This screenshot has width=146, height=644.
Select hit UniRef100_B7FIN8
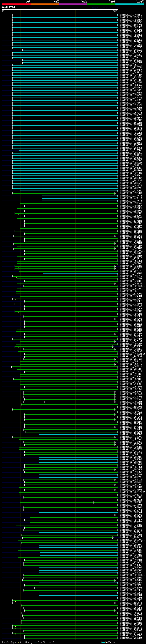pos(131,221)
